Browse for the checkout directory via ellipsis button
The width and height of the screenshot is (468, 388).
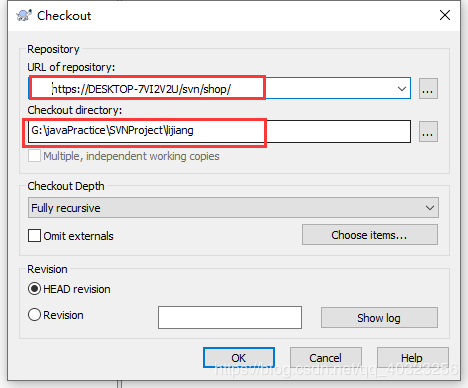coord(428,132)
